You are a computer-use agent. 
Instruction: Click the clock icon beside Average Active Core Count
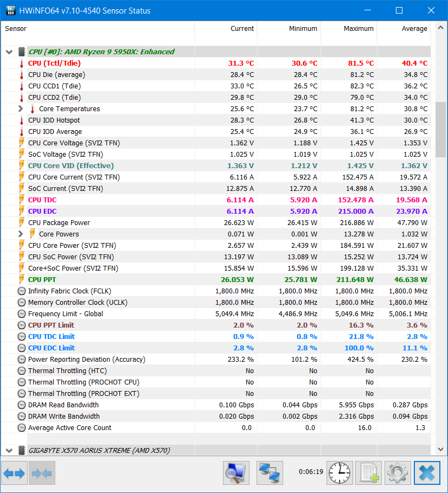click(x=21, y=427)
